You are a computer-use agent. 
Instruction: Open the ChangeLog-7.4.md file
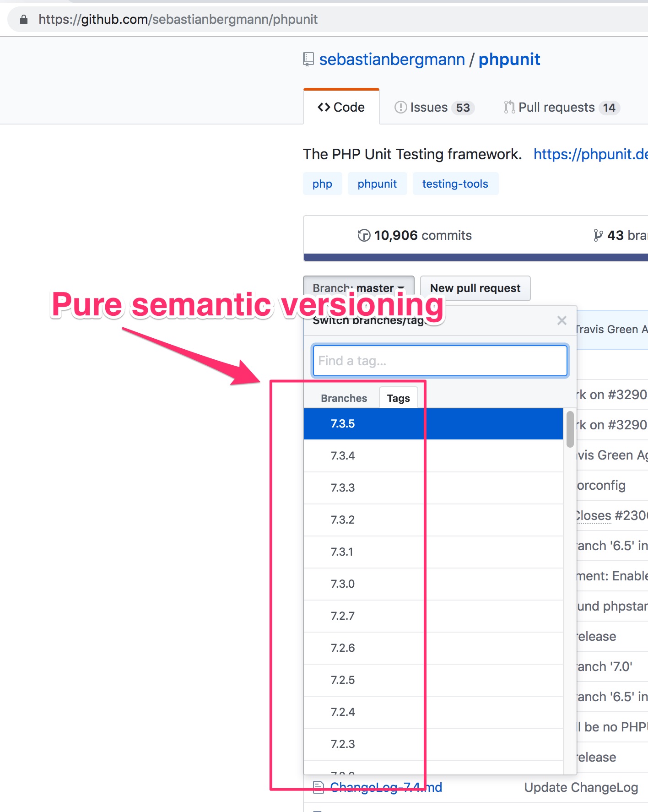coord(386,787)
